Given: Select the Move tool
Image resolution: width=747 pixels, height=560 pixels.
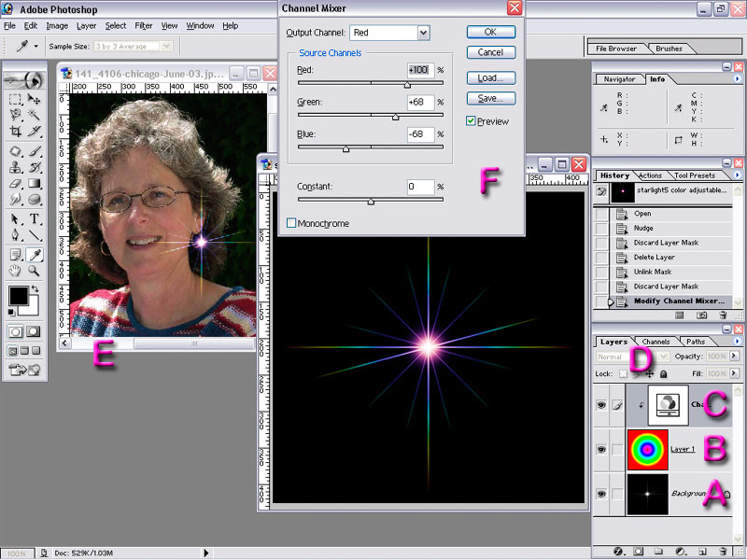Looking at the screenshot, I should point(34,99).
